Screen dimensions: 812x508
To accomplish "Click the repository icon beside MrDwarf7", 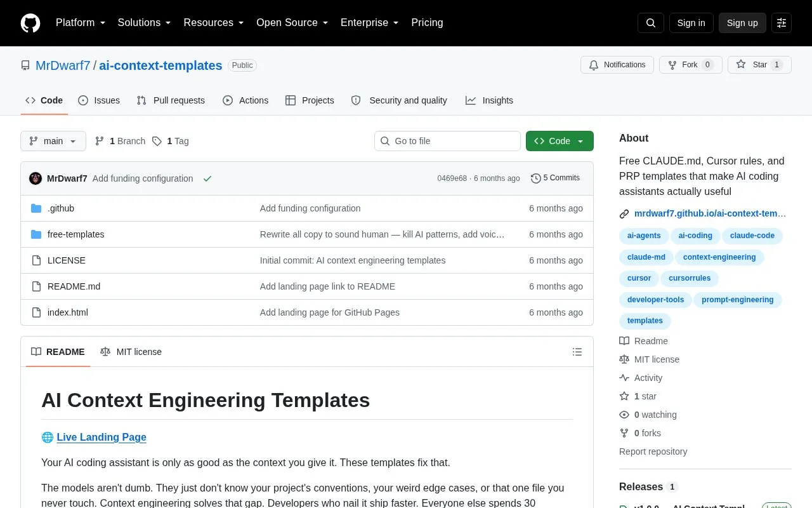I will [25, 65].
